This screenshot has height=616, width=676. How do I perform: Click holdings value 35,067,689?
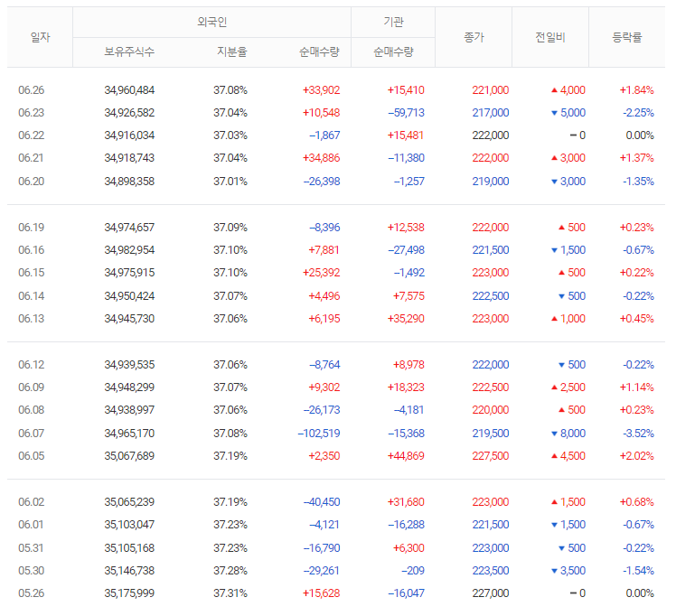pos(129,456)
